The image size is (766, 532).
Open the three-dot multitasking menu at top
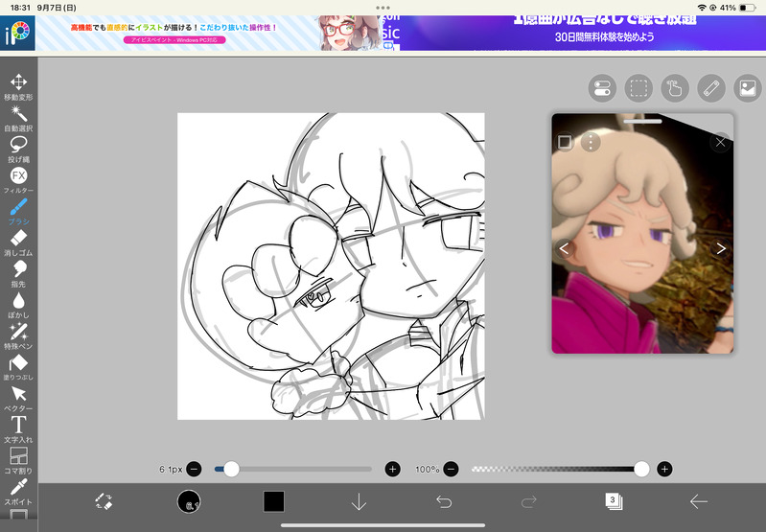coord(383,8)
